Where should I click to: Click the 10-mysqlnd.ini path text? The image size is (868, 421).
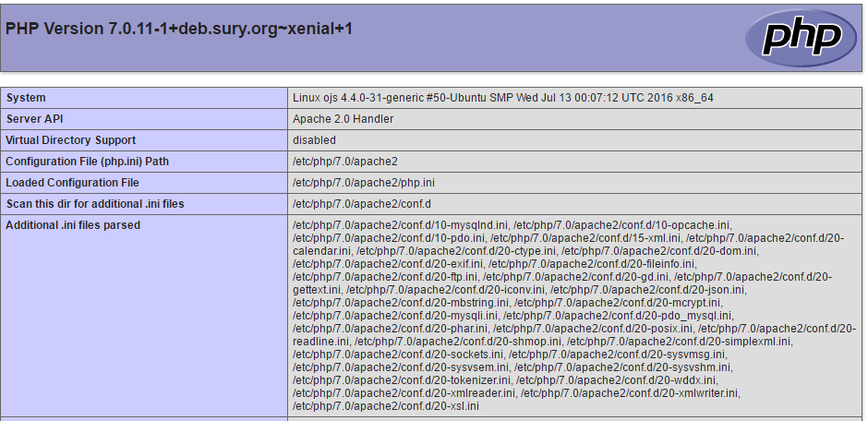click(x=400, y=225)
